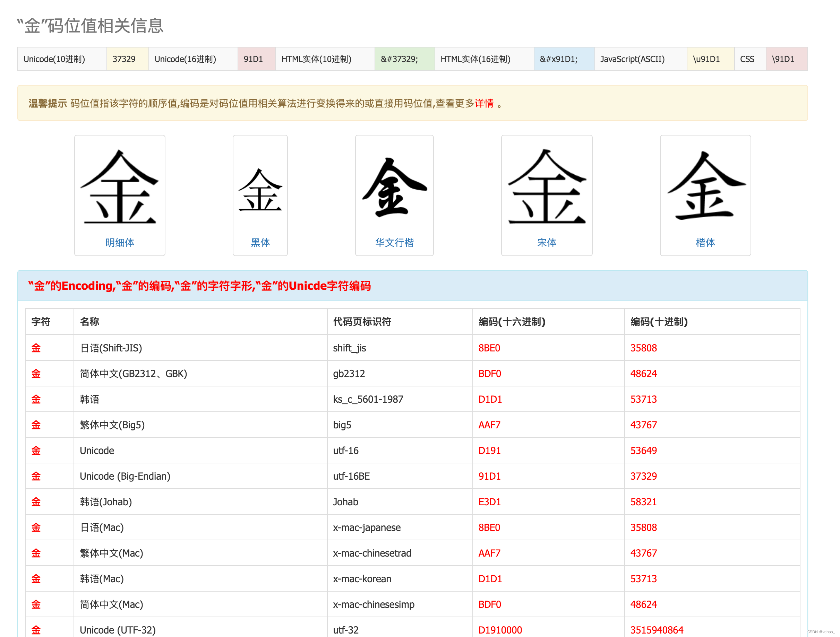This screenshot has height=637, width=840.
Task: Select decimal code 37329 in the utf-16BE row
Action: click(644, 476)
